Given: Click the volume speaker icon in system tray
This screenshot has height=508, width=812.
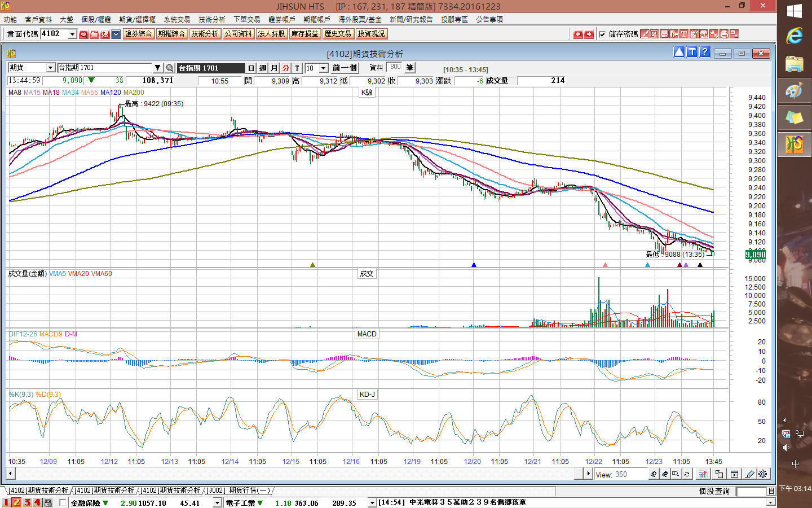Looking at the screenshot, I should (x=786, y=448).
